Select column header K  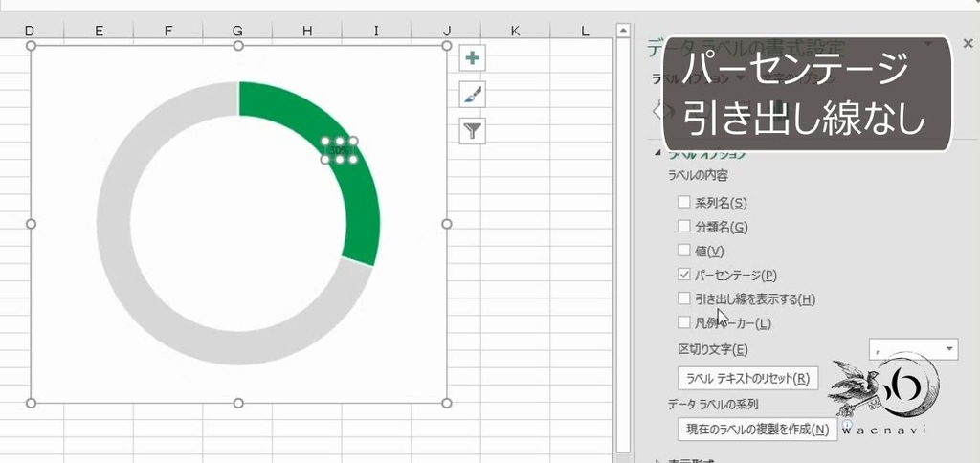pyautogui.click(x=515, y=31)
